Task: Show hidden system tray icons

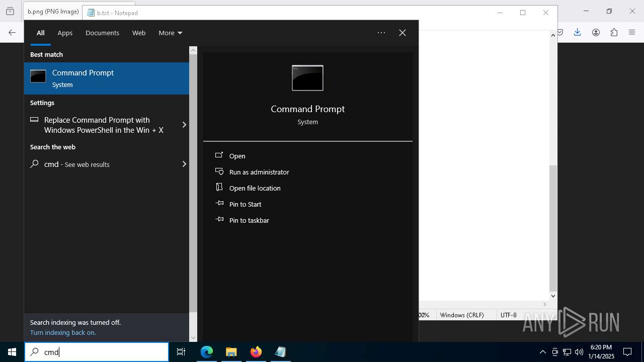Action: (x=542, y=352)
